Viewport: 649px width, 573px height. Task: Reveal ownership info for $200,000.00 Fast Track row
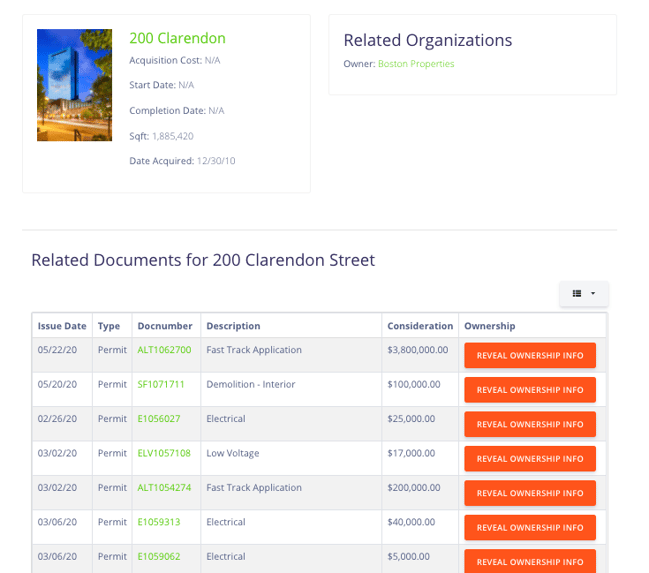pyautogui.click(x=530, y=493)
